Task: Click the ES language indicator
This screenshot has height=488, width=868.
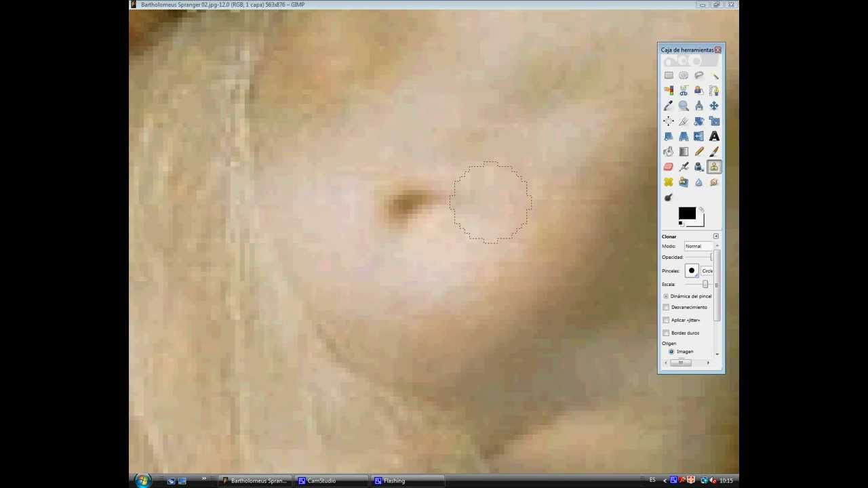Action: pyautogui.click(x=652, y=481)
